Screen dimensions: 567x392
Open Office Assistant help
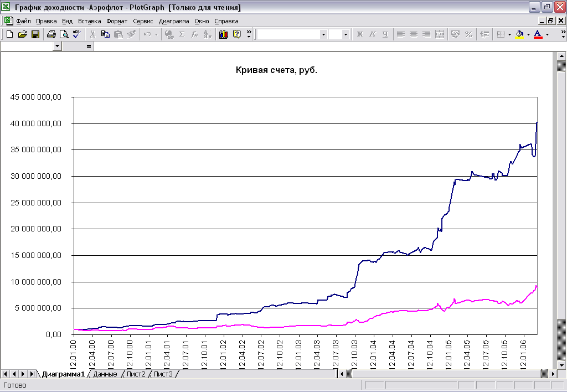pos(236,34)
